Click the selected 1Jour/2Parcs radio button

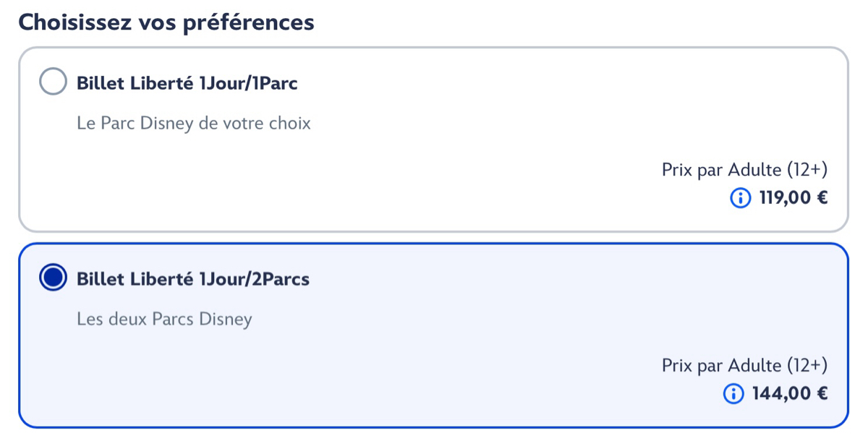[x=53, y=278]
